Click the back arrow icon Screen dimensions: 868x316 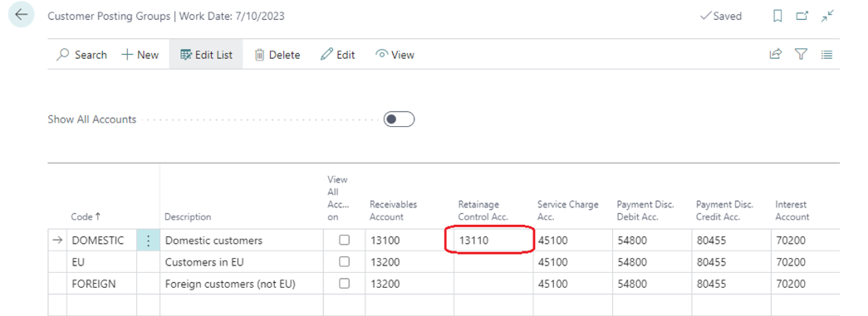click(x=22, y=15)
